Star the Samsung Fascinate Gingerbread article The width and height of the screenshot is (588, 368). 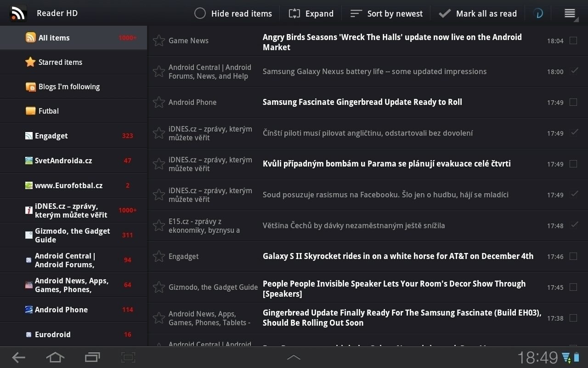pos(158,102)
